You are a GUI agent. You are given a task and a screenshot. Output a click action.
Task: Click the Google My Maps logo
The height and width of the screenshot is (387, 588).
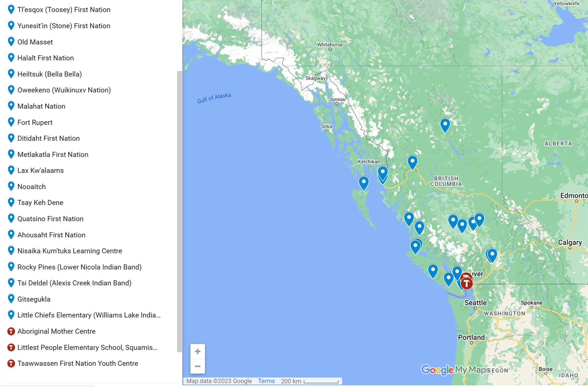click(455, 370)
